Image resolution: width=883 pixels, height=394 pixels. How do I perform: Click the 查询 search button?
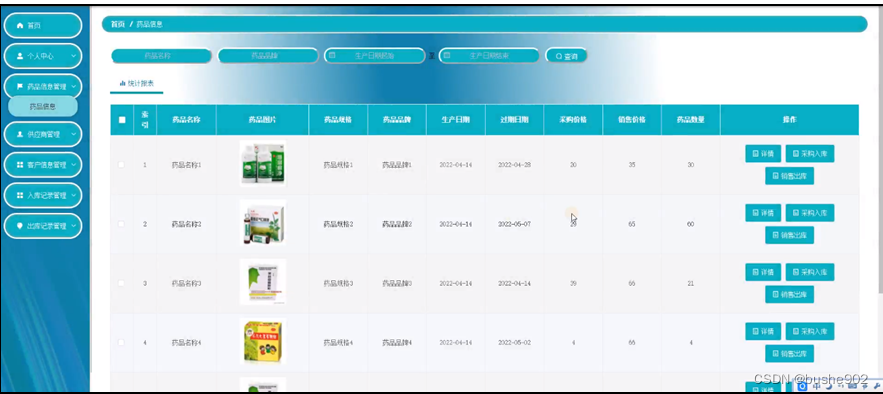pyautogui.click(x=567, y=56)
